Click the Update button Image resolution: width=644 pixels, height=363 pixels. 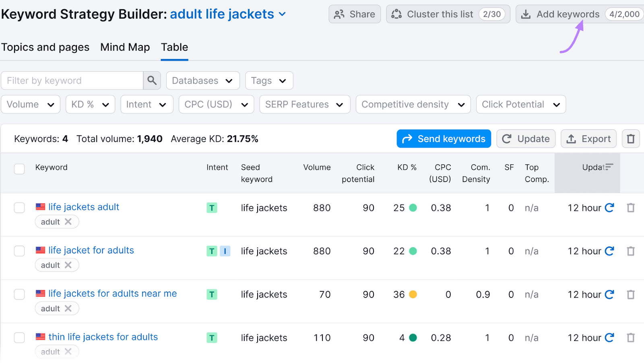tap(526, 139)
